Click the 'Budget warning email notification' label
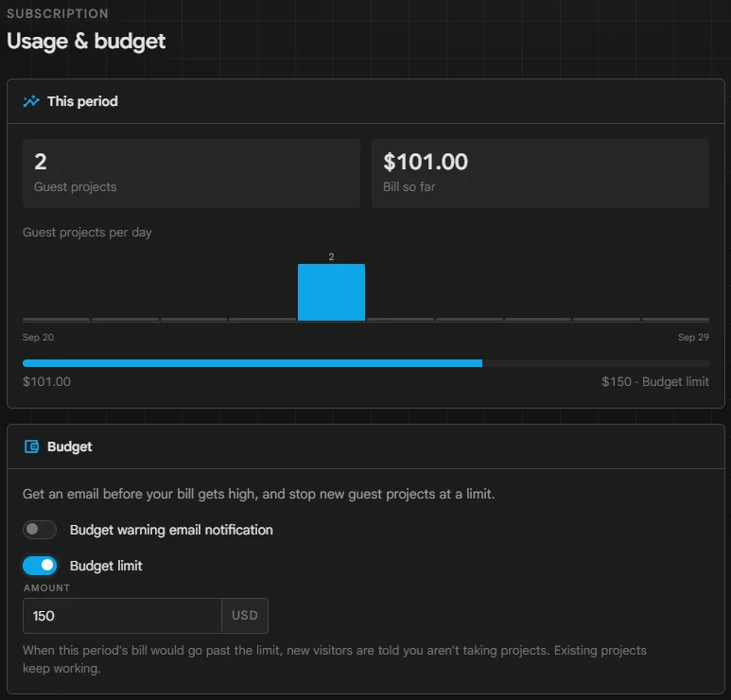The width and height of the screenshot is (731, 700). tap(171, 531)
